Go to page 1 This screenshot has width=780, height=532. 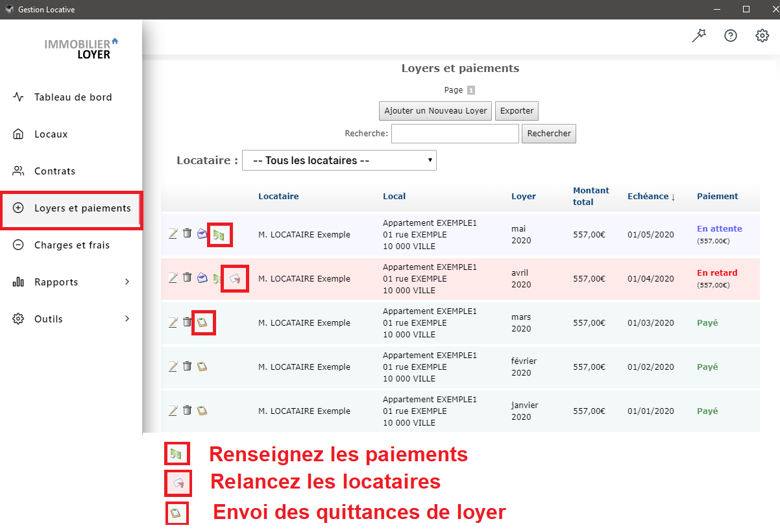point(471,91)
